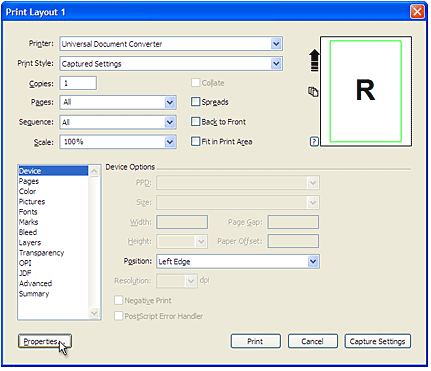
Task: Click the Page Gap input field
Action: click(x=293, y=222)
